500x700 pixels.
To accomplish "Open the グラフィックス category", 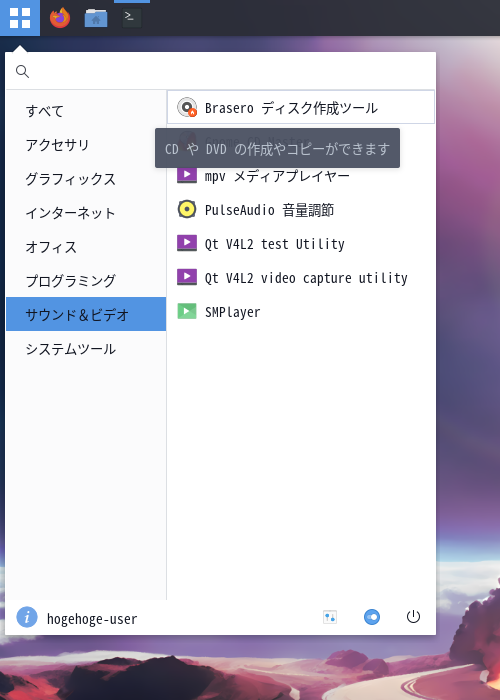I will pyautogui.click(x=86, y=179).
